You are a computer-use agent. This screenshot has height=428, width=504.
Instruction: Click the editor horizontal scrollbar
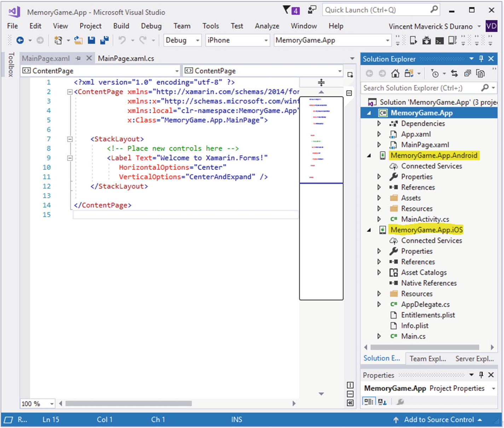point(128,404)
